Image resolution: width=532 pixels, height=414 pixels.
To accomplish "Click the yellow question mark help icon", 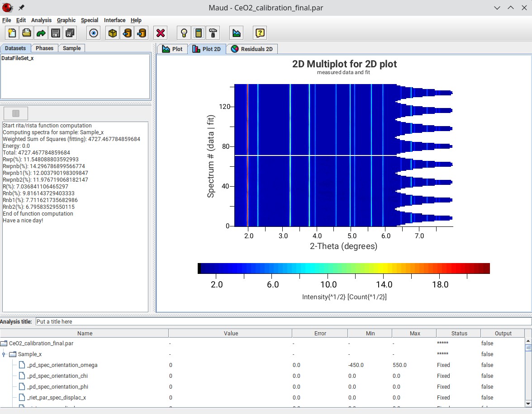I will pos(260,33).
